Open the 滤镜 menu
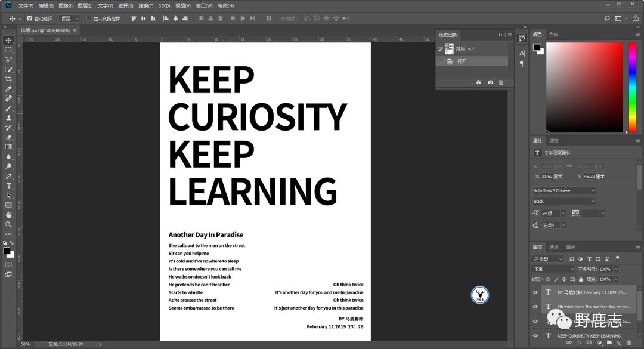The width and height of the screenshot is (644, 349). point(145,5)
